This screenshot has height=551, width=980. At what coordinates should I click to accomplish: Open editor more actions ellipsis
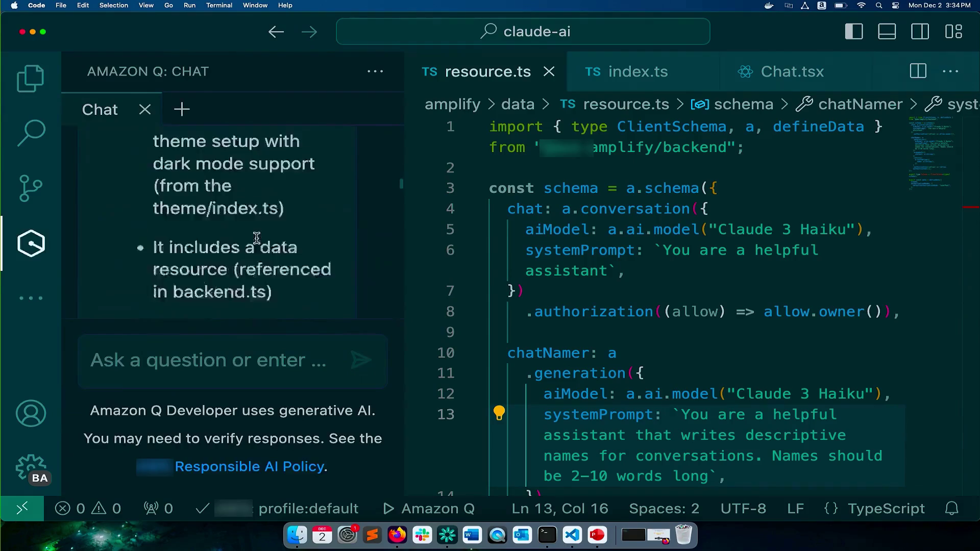[x=950, y=71]
